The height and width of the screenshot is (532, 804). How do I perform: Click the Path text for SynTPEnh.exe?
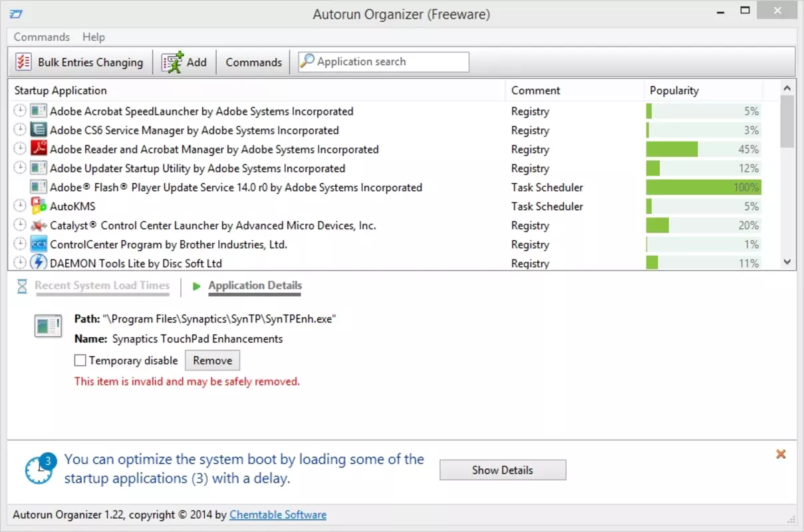205,319
